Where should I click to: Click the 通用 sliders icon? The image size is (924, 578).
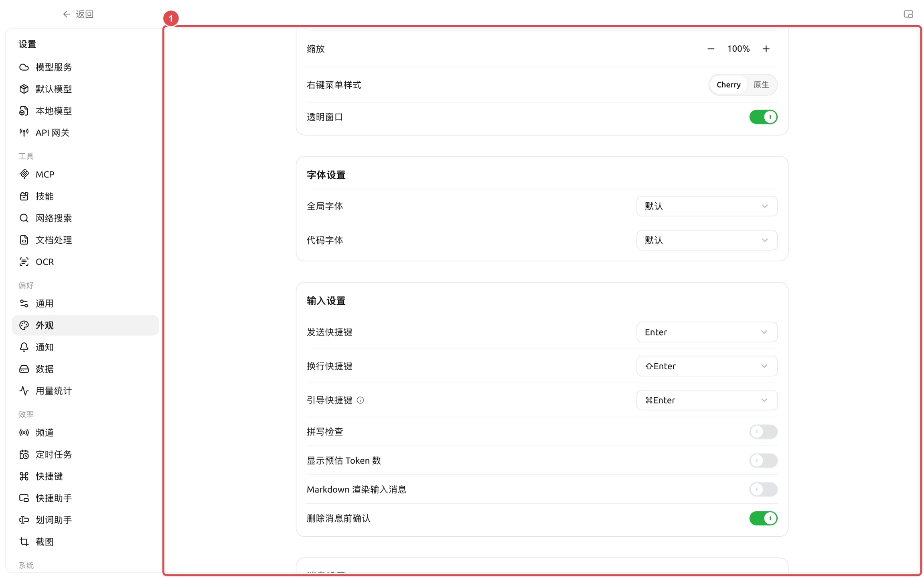24,303
